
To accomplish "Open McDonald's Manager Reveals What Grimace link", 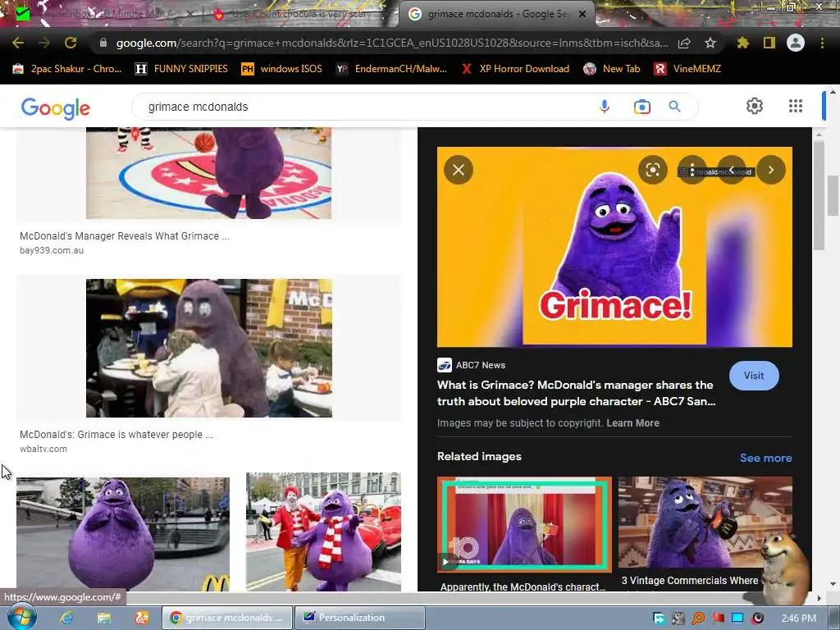I will [x=125, y=235].
